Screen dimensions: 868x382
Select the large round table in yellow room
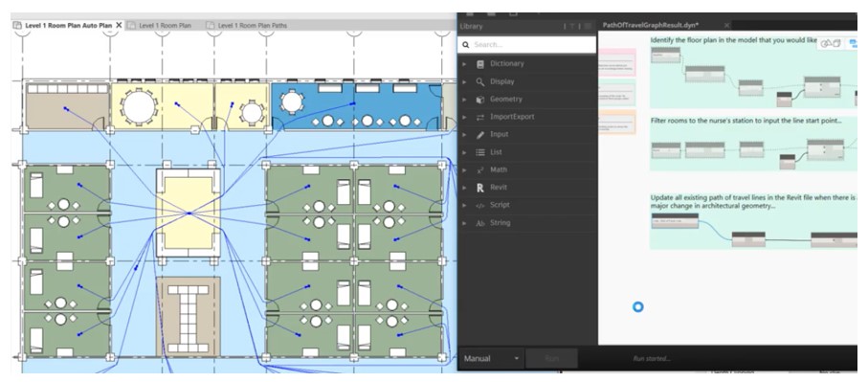tap(139, 107)
